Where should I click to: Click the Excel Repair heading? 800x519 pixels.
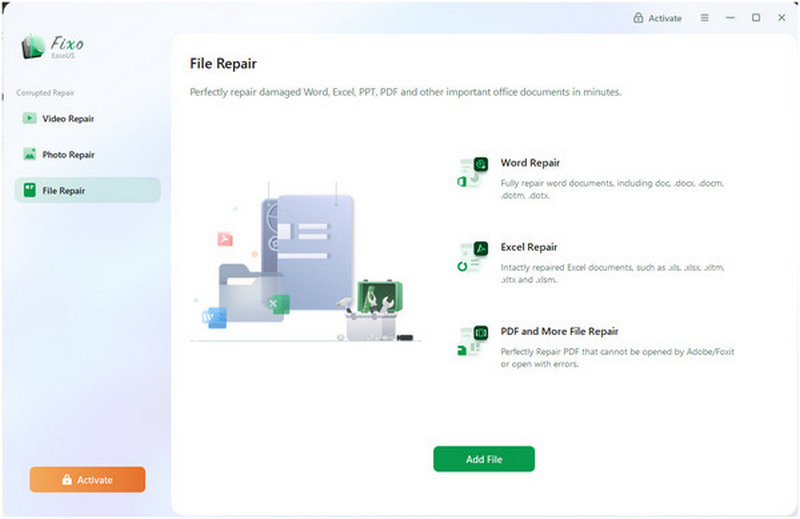[x=529, y=247]
